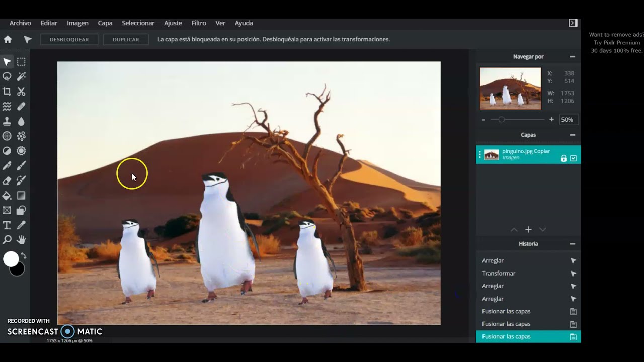The width and height of the screenshot is (644, 362).
Task: Zoom in with the plus button
Action: click(551, 120)
